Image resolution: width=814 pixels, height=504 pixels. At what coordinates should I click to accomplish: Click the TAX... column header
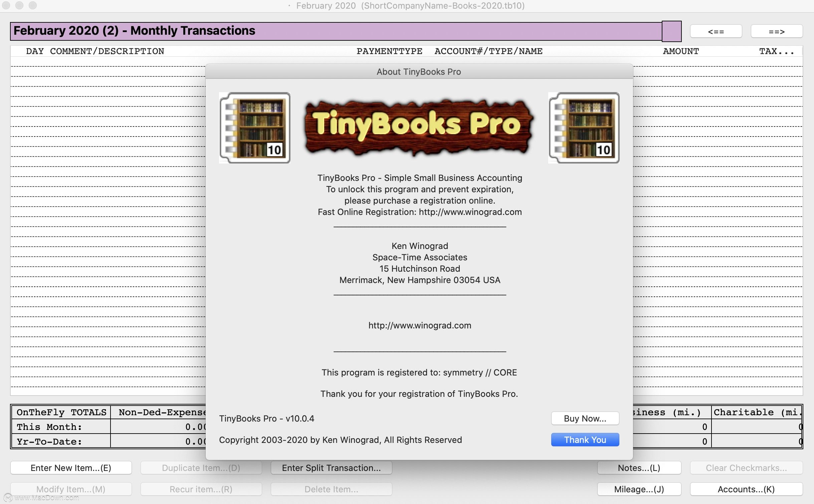pos(777,51)
